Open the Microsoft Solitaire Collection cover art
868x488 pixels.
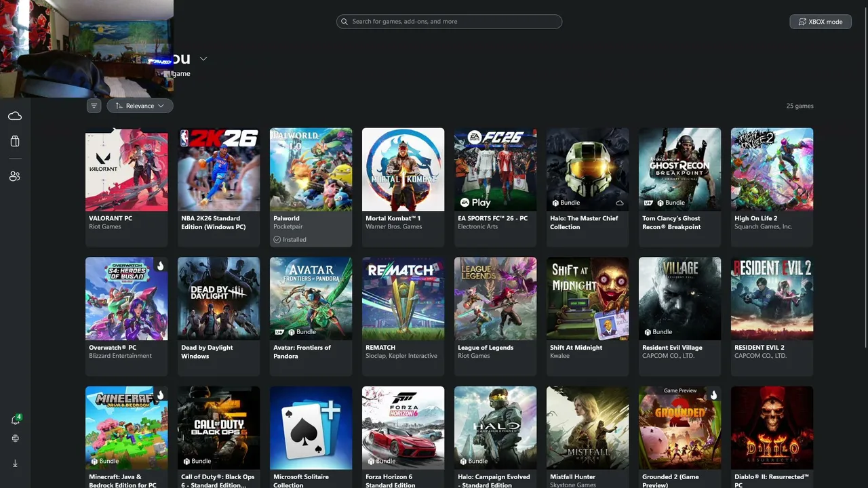311,428
